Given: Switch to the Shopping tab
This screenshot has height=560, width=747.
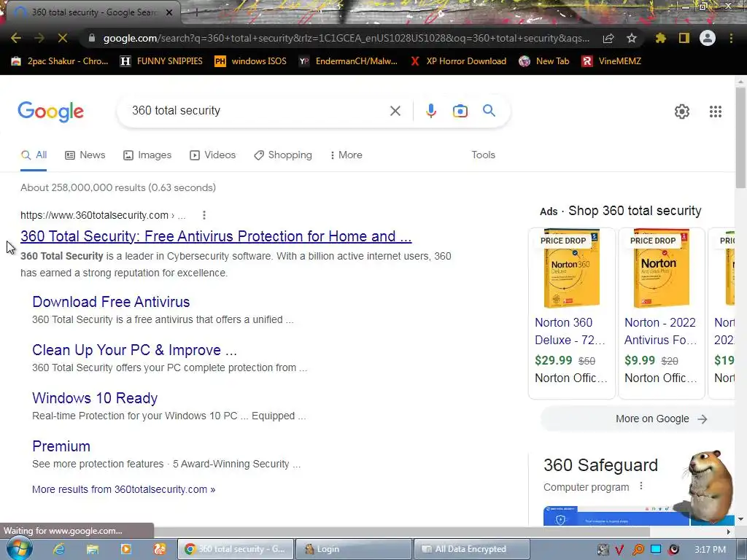Looking at the screenshot, I should click(283, 155).
